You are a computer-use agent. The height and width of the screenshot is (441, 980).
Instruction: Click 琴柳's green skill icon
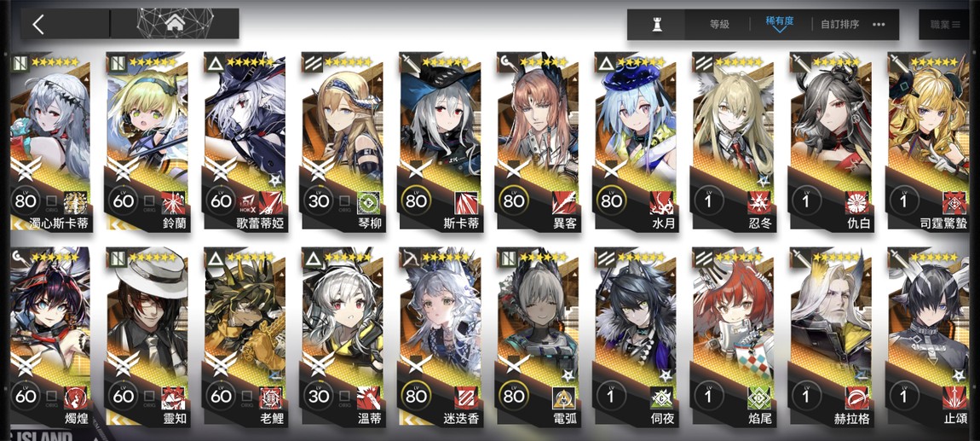tap(369, 202)
